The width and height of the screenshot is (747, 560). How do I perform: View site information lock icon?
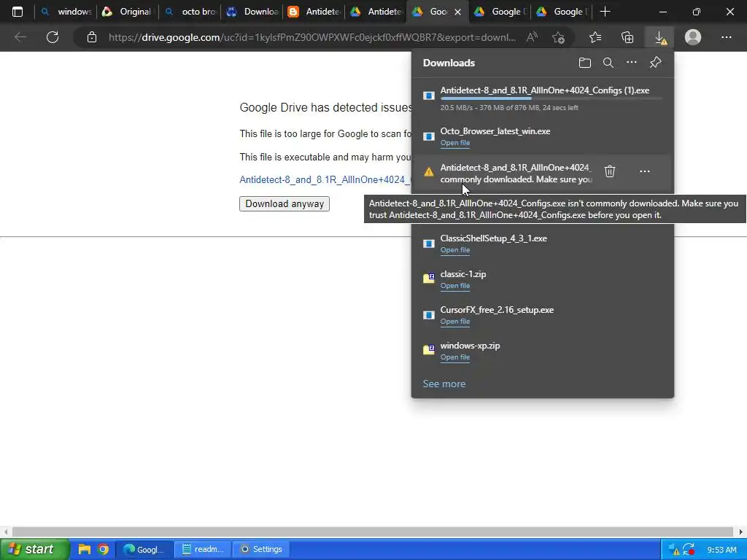point(92,37)
